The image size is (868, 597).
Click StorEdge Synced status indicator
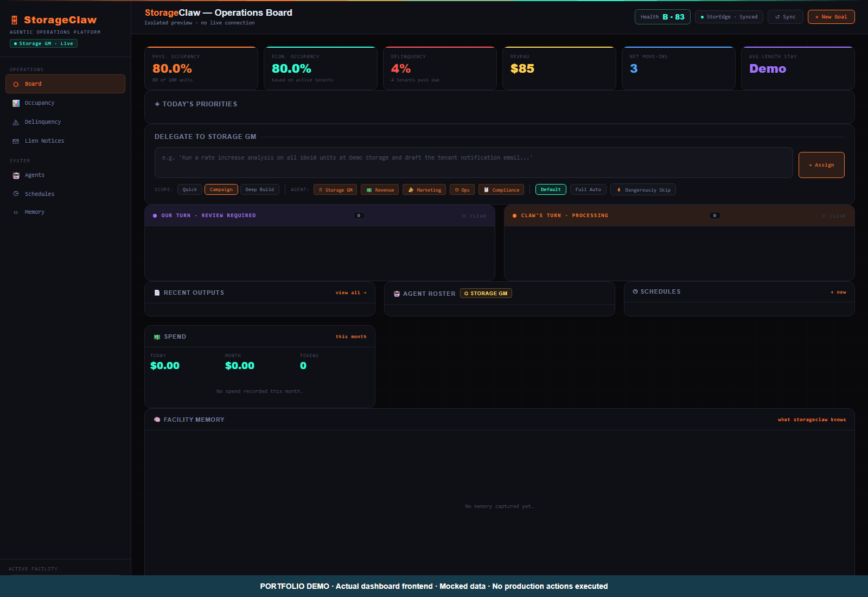(x=729, y=17)
